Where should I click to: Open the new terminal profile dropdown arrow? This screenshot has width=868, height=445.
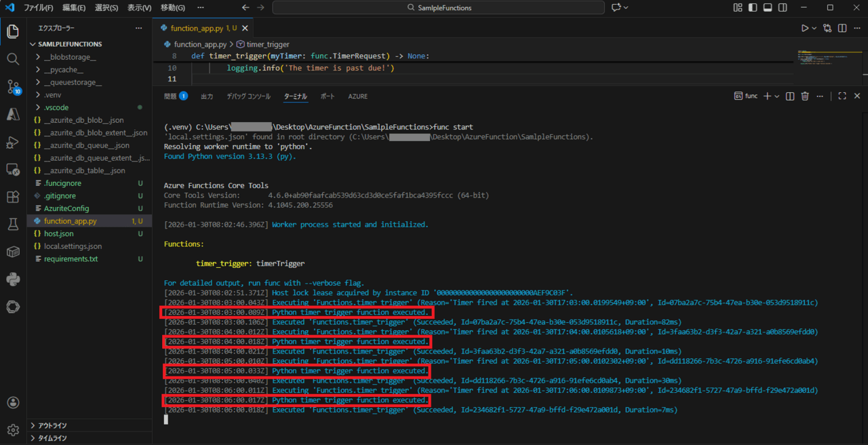(777, 96)
